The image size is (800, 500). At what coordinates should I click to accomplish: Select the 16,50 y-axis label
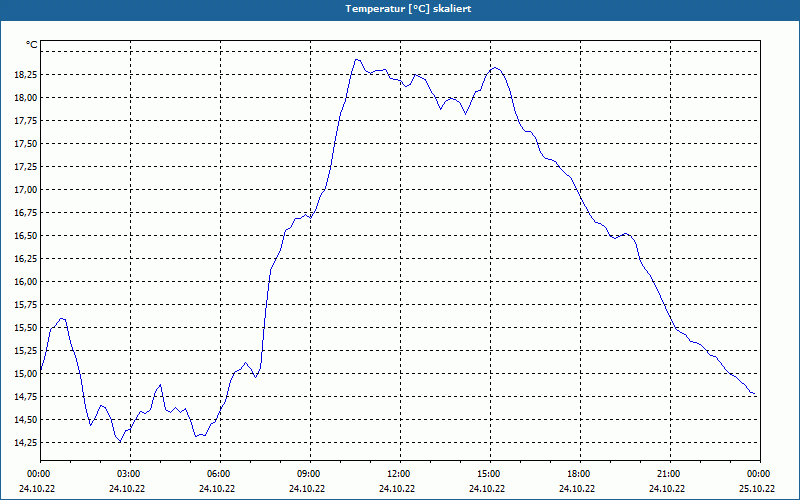[x=26, y=235]
